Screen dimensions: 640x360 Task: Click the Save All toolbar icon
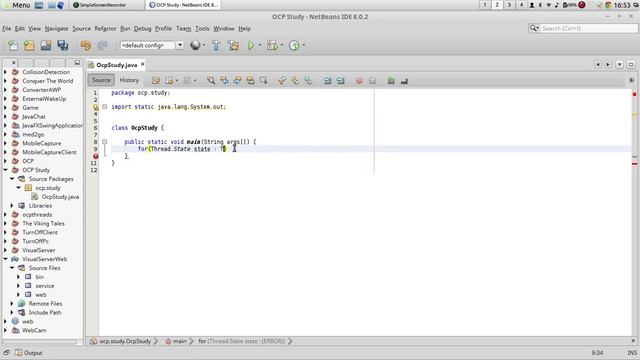(62, 45)
